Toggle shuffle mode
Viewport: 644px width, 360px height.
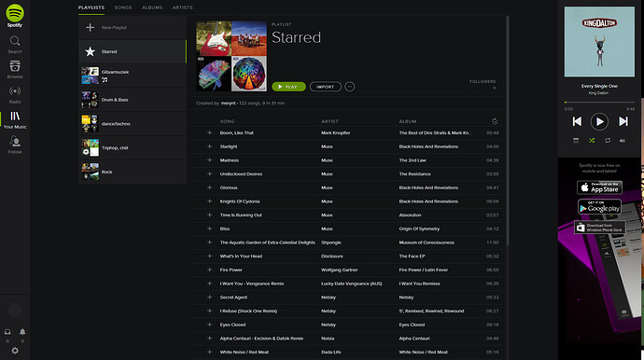tap(592, 141)
